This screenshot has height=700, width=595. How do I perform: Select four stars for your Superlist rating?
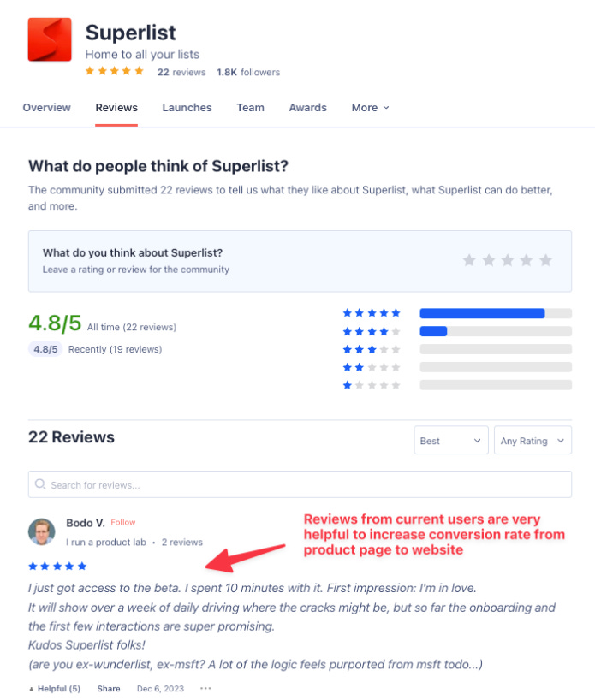[x=527, y=259]
